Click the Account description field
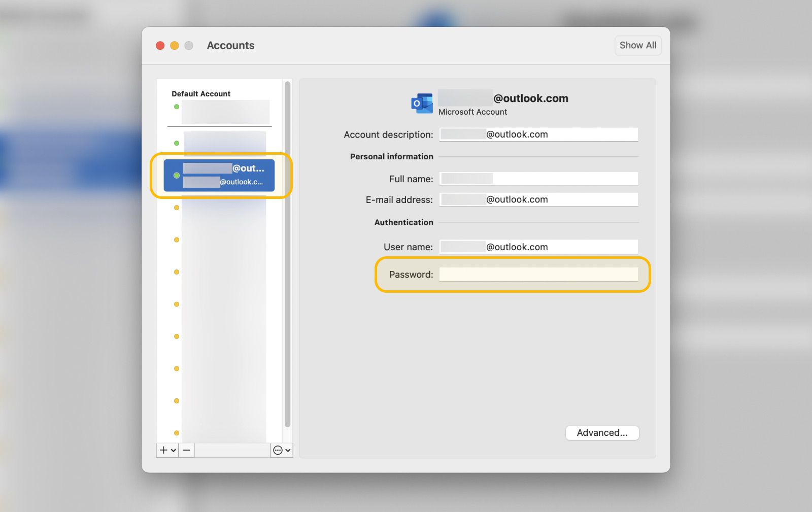The width and height of the screenshot is (812, 512). [538, 134]
